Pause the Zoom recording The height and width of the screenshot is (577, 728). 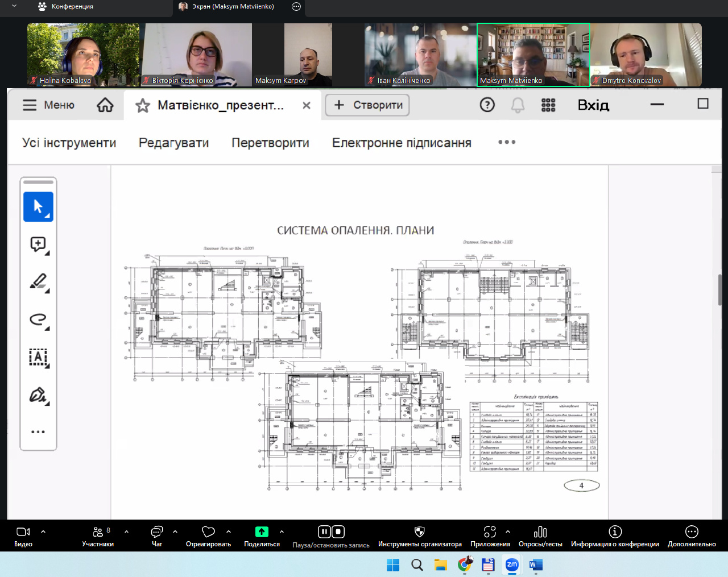tap(324, 532)
